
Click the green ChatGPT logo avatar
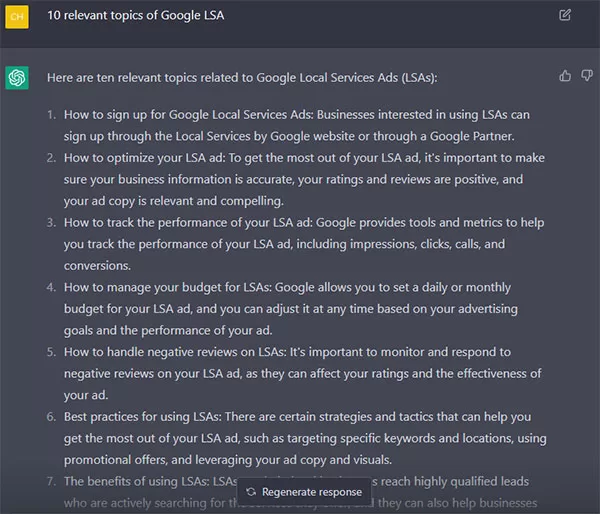pyautogui.click(x=17, y=78)
